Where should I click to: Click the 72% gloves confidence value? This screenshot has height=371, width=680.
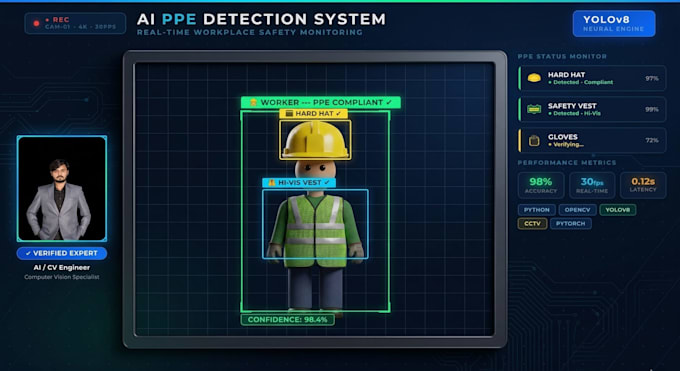(x=651, y=140)
